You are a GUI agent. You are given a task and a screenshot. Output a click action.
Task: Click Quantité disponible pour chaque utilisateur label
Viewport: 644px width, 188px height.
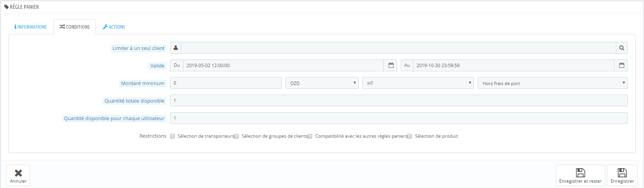(x=114, y=119)
